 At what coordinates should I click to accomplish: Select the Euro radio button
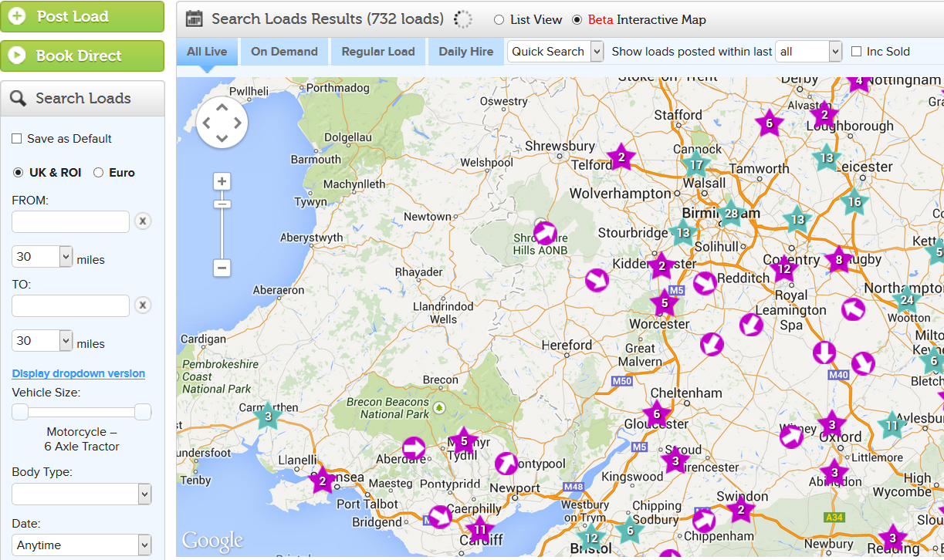click(99, 173)
